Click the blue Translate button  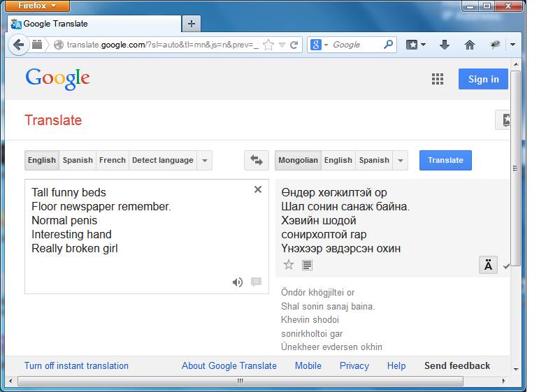pos(445,160)
